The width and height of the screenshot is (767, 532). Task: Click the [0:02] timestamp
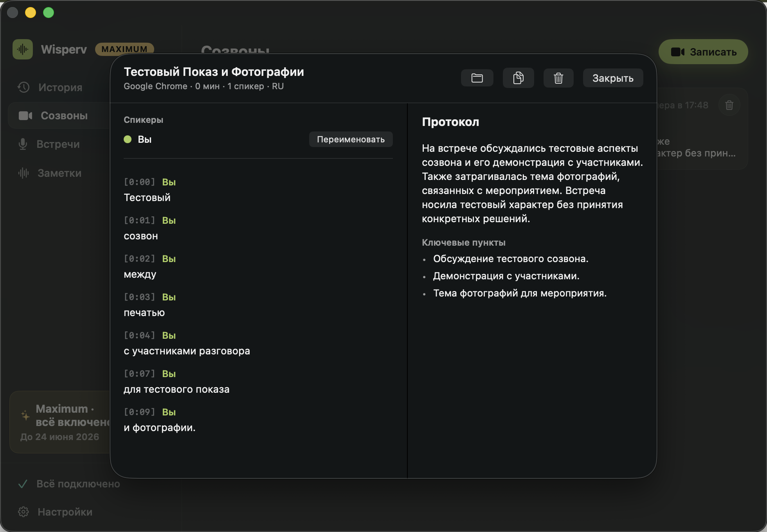click(x=140, y=259)
